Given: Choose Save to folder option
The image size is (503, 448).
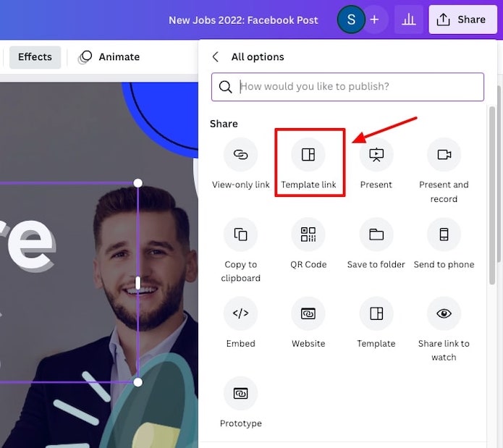Looking at the screenshot, I should [376, 244].
